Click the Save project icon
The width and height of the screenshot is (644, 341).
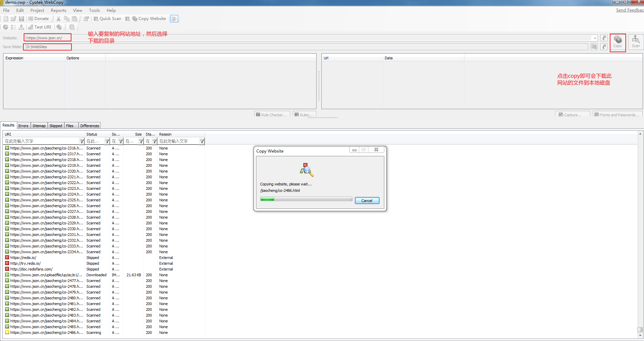click(21, 19)
